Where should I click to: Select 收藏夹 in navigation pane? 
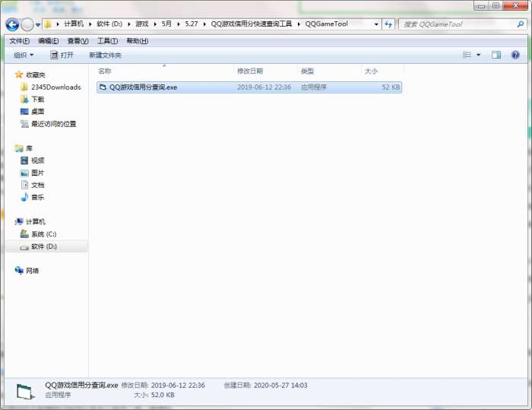(x=36, y=75)
